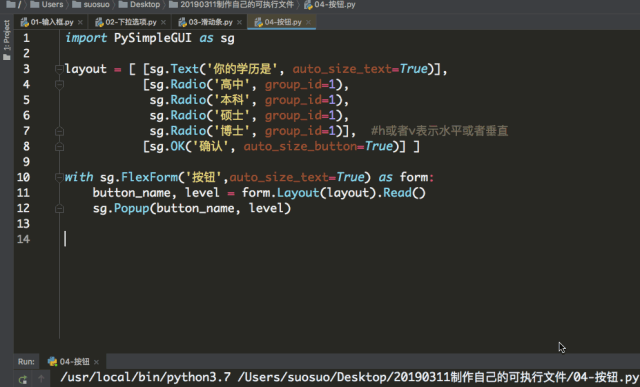Screen dimensions: 640x387
Task: Close the 04-按钮.py editor tab
Action: pos(308,22)
